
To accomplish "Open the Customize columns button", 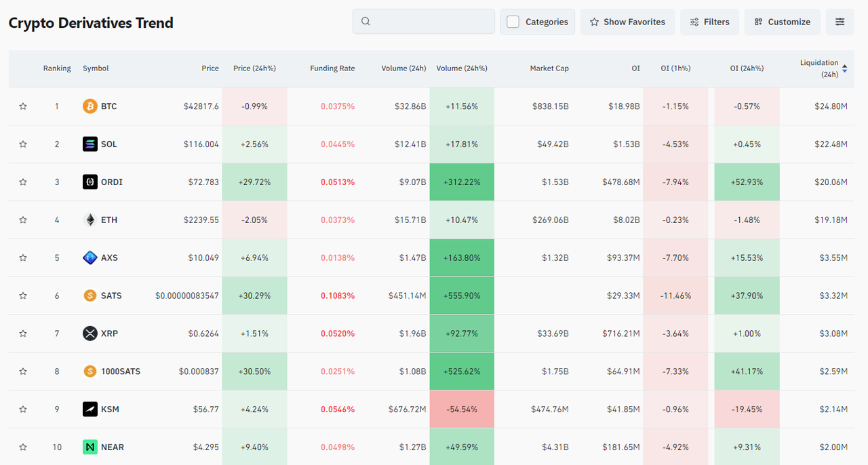I will pos(783,22).
